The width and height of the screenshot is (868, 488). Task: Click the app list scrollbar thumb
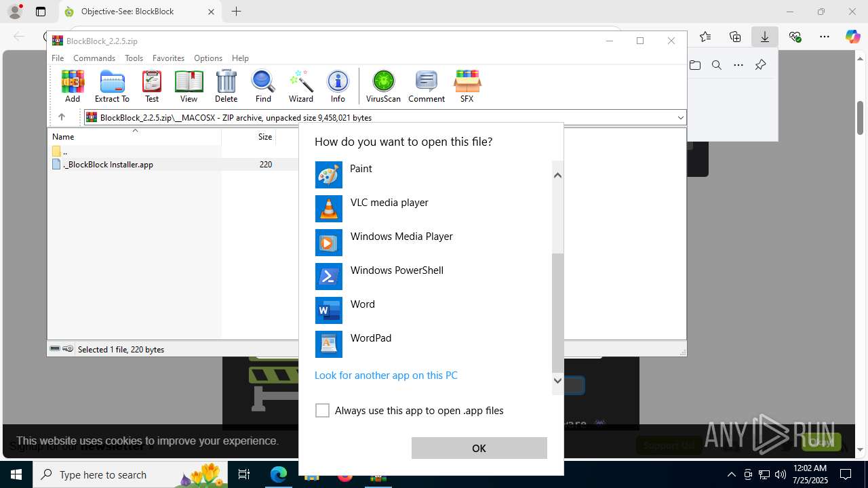click(557, 312)
